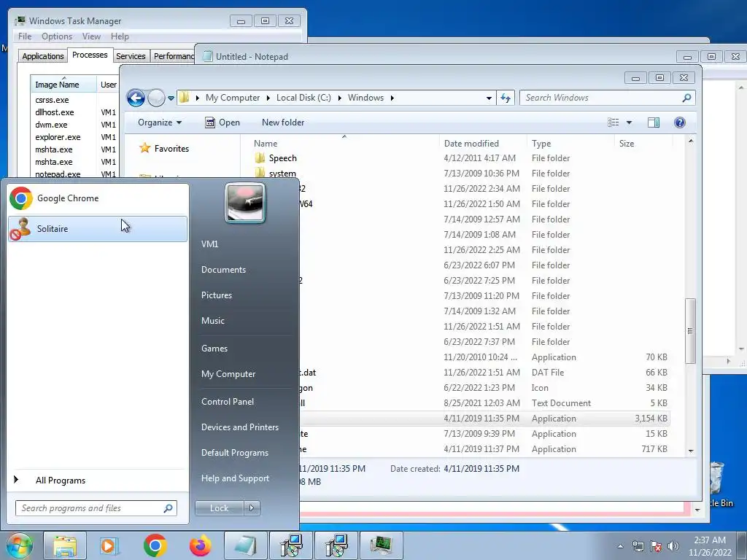
Task: Open Documents from Start menu
Action: (223, 270)
